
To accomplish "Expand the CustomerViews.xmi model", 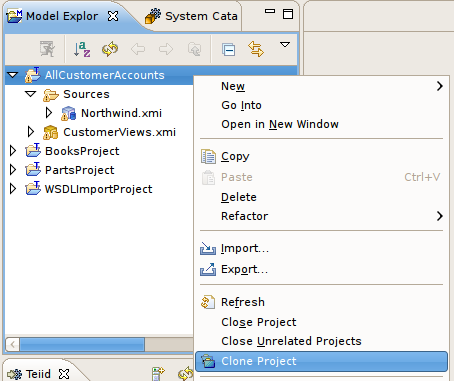I will (x=31, y=132).
